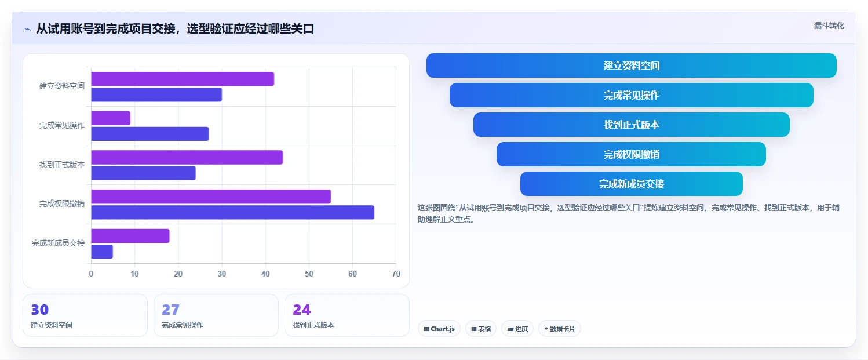Click the 建立资料空间 funnel stage

tap(632, 66)
